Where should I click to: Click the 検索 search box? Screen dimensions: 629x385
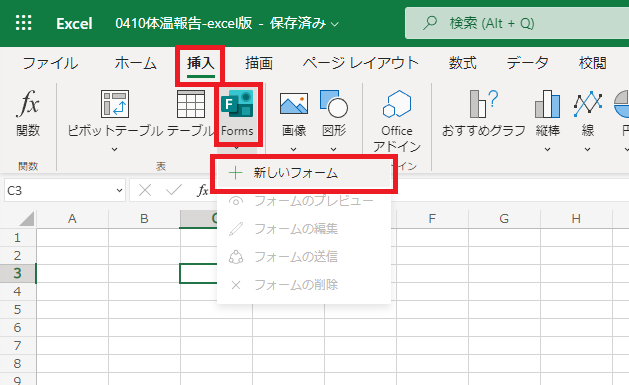[517, 23]
